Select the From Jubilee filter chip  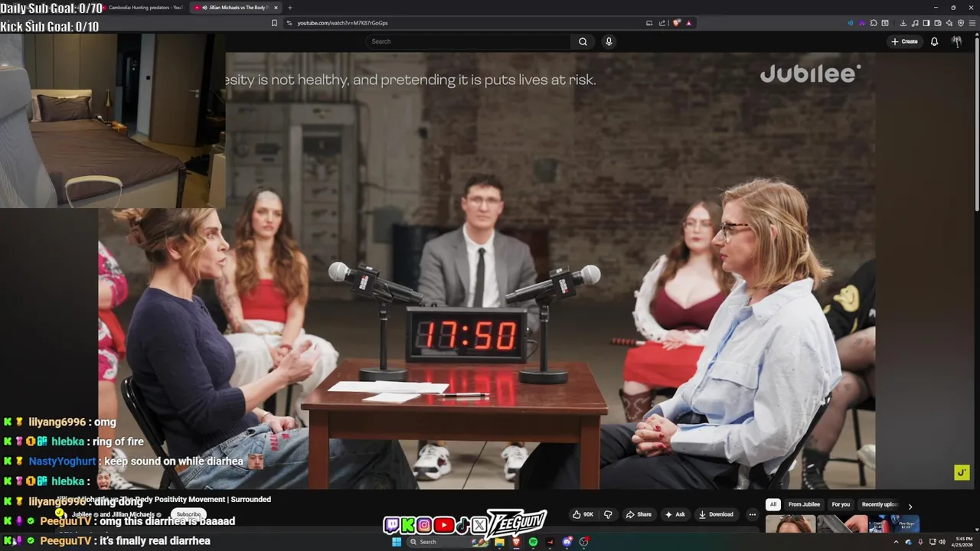click(x=804, y=504)
